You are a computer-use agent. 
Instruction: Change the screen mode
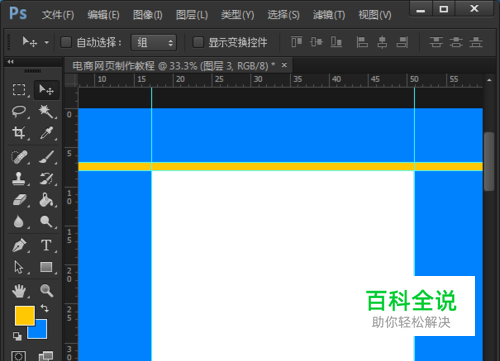pos(46,356)
